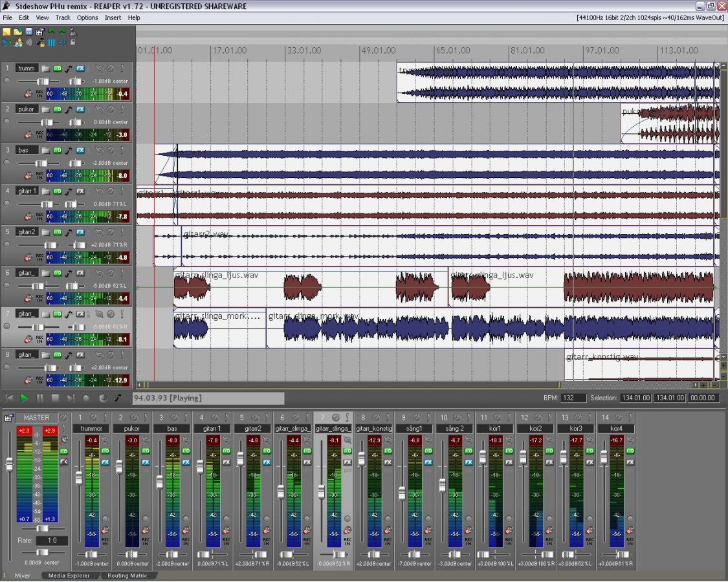
Task: Open FX chain for trumm track
Action: click(x=80, y=68)
